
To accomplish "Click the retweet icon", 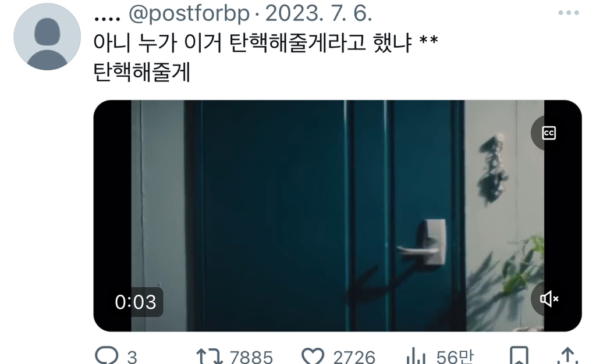I will point(209,357).
